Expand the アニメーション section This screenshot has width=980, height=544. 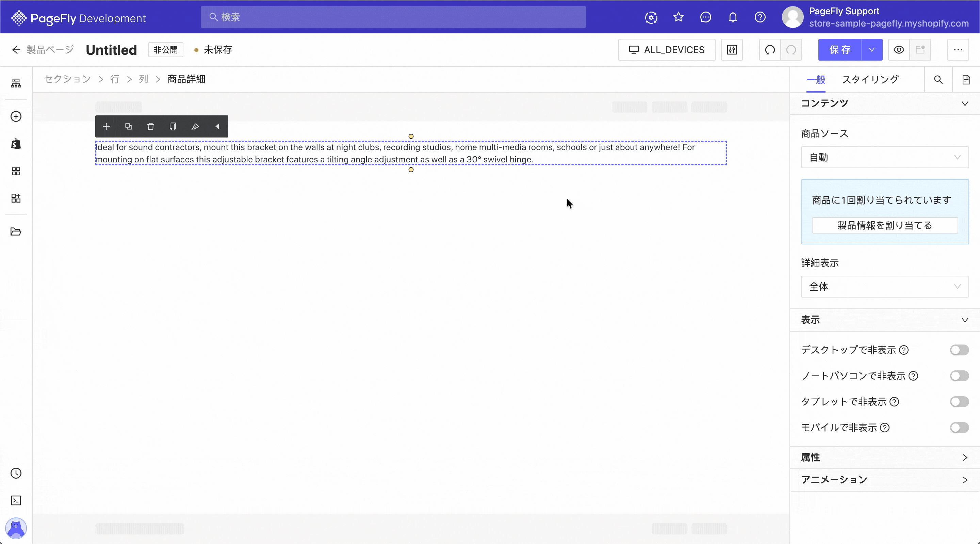click(x=885, y=480)
